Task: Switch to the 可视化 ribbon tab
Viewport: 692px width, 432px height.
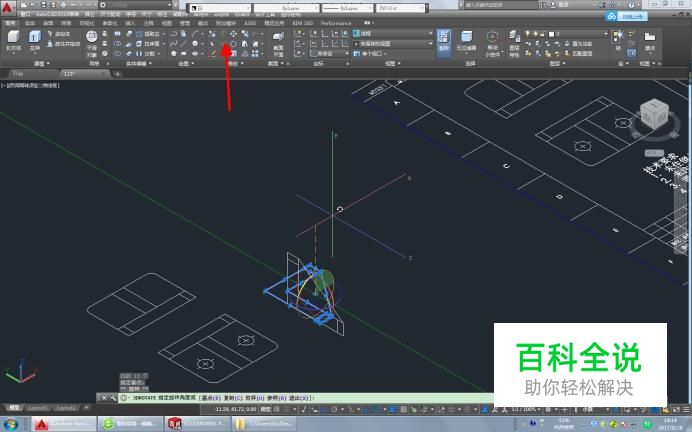Action: tap(86, 23)
